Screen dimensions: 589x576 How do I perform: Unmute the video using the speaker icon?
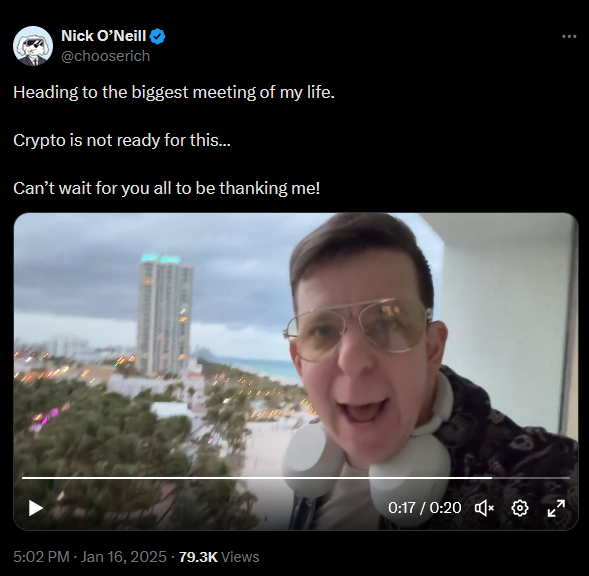tap(484, 508)
